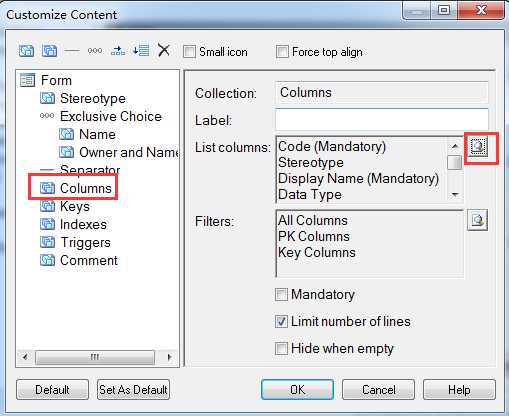
Task: Click the tree horizontal scrollbar thumb
Action: point(95,357)
